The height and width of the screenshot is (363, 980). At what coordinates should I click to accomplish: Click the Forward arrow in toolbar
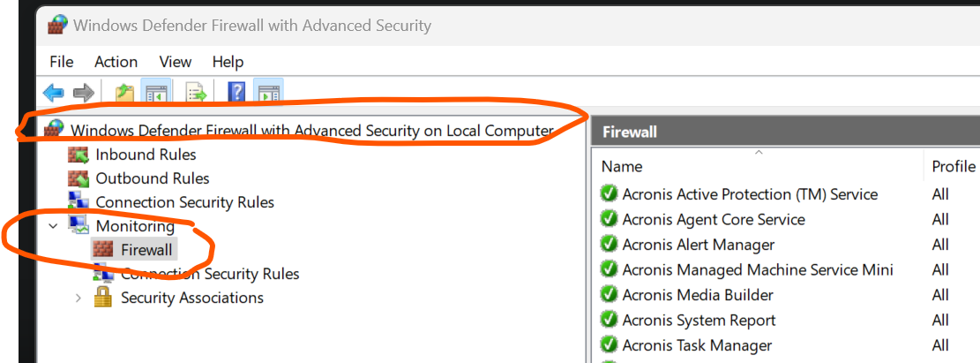pos(83,92)
